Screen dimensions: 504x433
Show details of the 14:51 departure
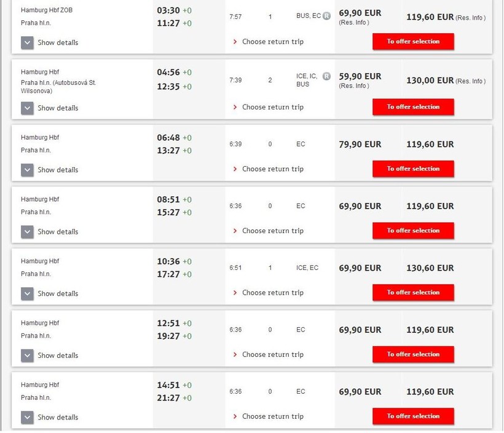pos(27,417)
